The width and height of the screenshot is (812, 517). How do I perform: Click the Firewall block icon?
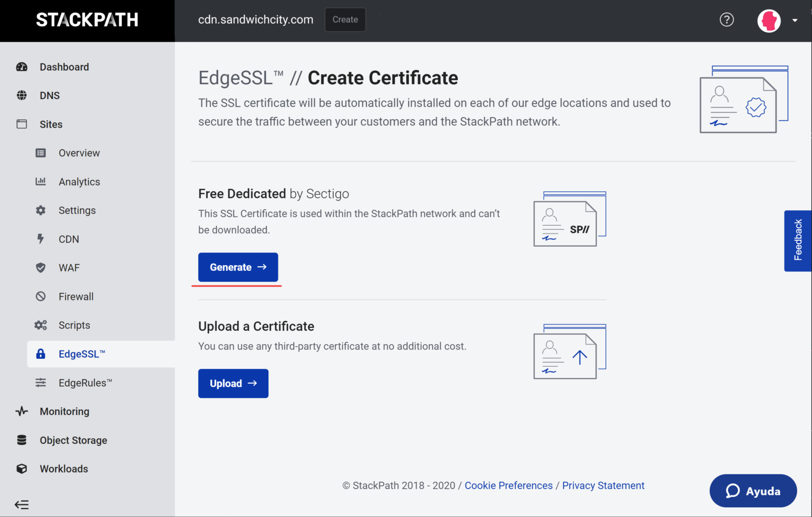click(41, 296)
